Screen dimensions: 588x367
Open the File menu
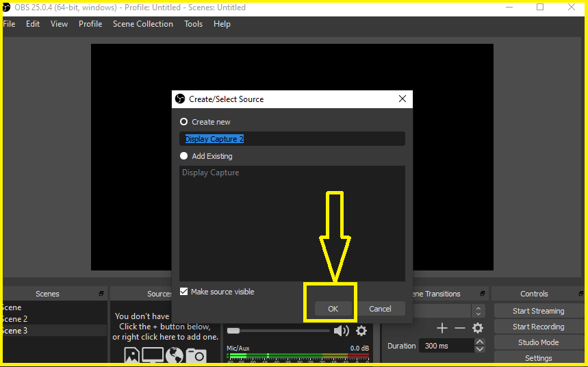click(x=9, y=24)
